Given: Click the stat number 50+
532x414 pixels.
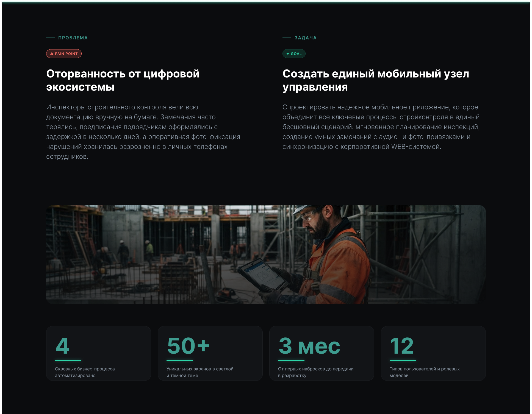Looking at the screenshot, I should click(188, 346).
